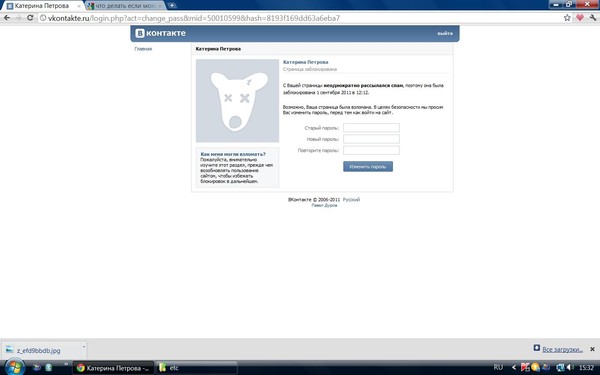The height and width of the screenshot is (375, 600).
Task: Open the Главная link in sidebar
Action: pos(143,49)
